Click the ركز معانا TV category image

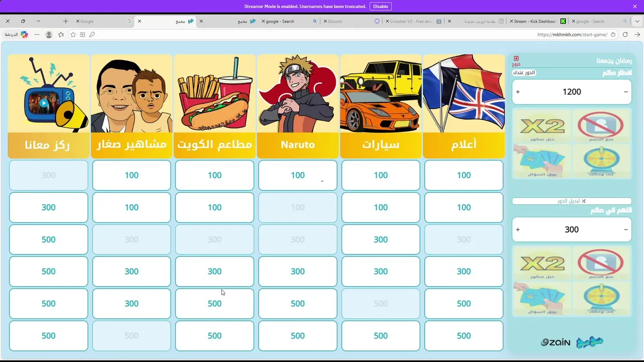coord(48,94)
